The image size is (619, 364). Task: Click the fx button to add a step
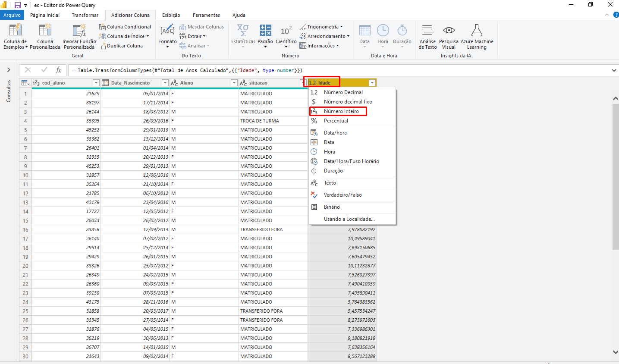(x=58, y=70)
